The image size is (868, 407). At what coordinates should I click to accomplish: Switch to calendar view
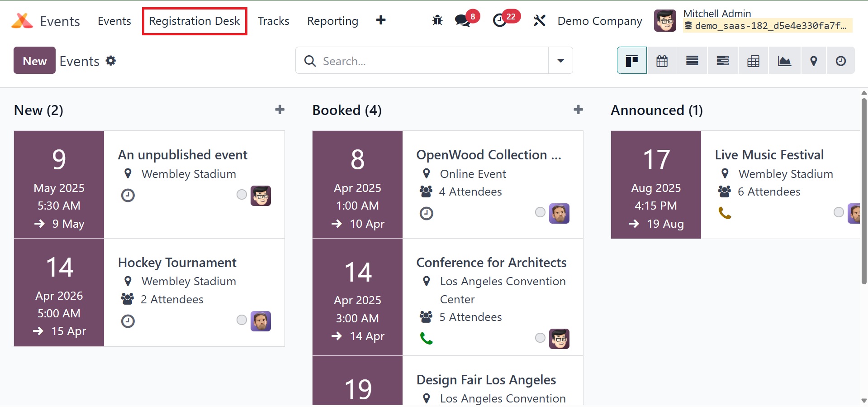click(x=662, y=61)
